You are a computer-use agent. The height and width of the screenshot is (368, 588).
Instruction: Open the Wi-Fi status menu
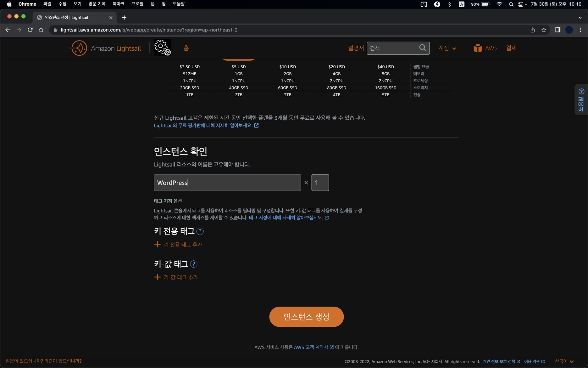point(499,4)
